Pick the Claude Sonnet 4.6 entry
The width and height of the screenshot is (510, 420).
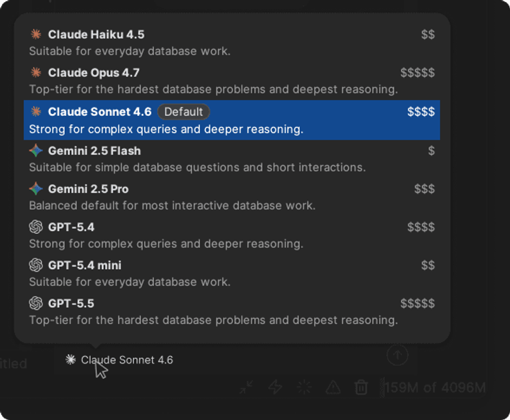(232, 120)
